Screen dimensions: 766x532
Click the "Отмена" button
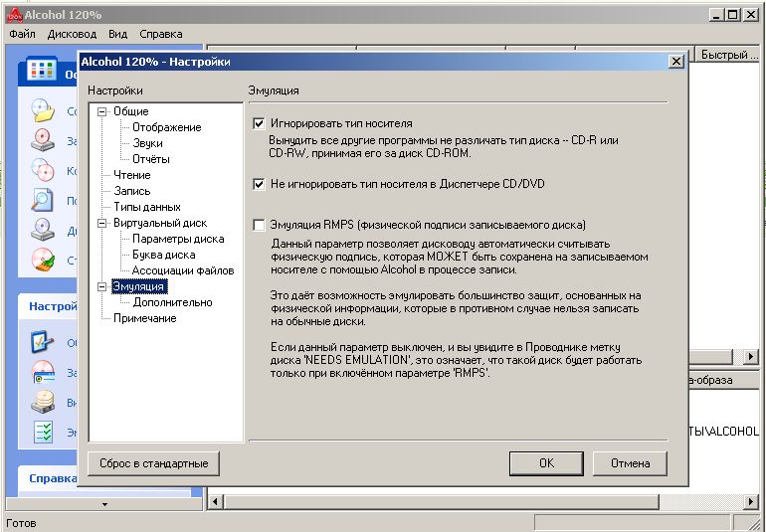click(630, 463)
